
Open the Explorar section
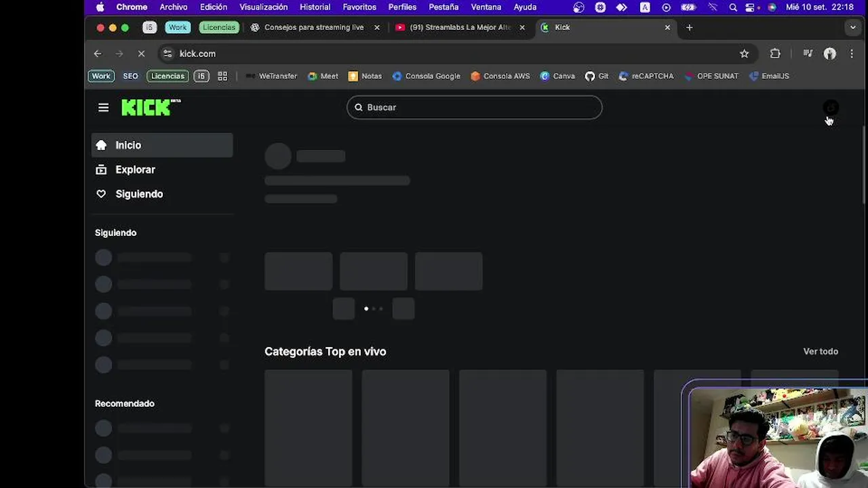pos(162,169)
